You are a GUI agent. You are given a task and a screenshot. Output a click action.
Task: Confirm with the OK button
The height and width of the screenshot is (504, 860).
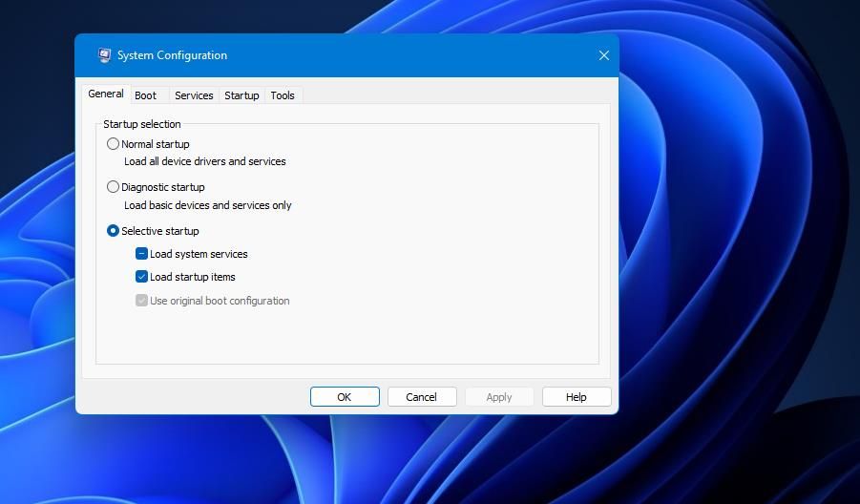coord(345,397)
